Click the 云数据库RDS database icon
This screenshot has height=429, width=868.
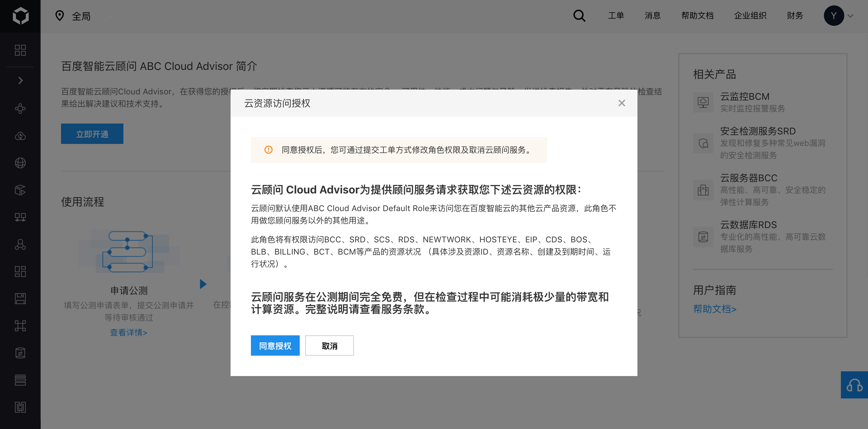click(x=703, y=237)
